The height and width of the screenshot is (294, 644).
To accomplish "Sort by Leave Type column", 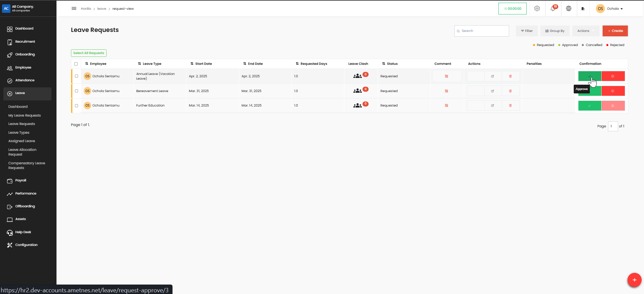I will pos(150,64).
